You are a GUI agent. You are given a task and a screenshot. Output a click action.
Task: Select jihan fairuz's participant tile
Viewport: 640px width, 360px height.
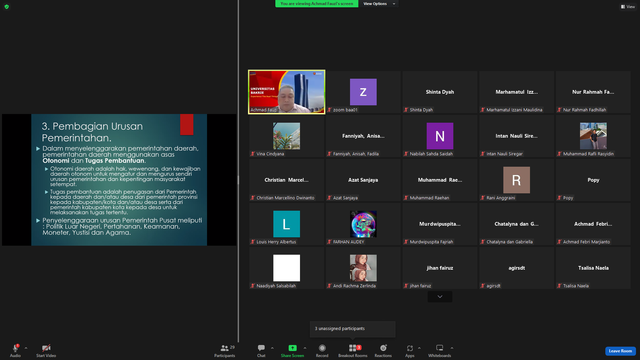click(x=440, y=268)
